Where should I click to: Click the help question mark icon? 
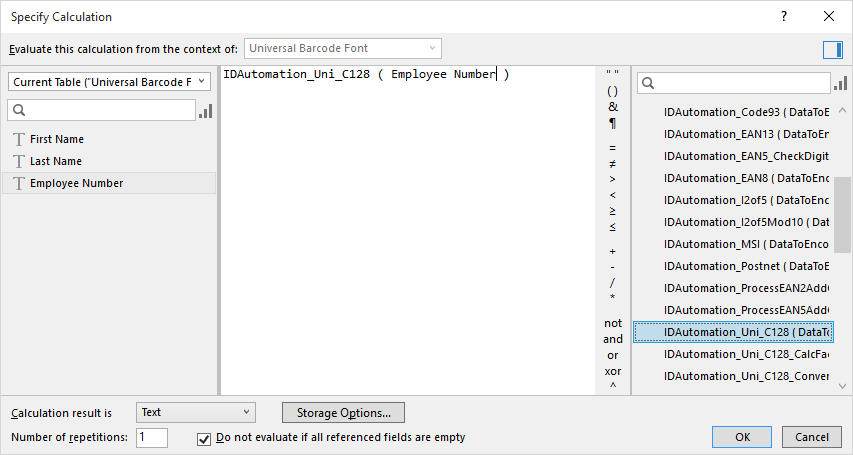pos(783,16)
